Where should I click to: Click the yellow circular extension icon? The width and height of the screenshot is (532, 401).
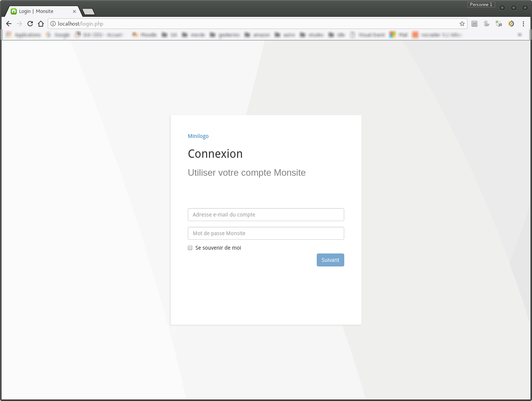tap(511, 24)
